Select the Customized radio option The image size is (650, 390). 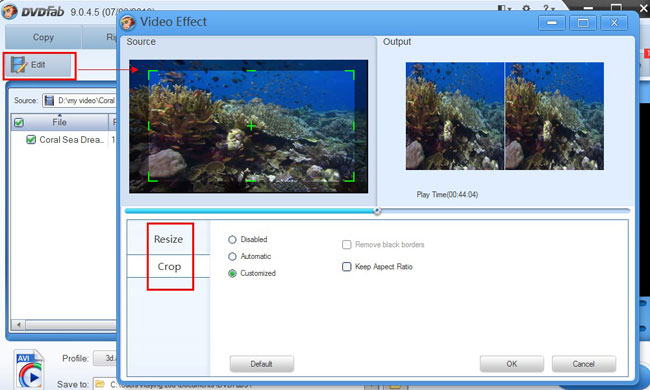(x=232, y=274)
